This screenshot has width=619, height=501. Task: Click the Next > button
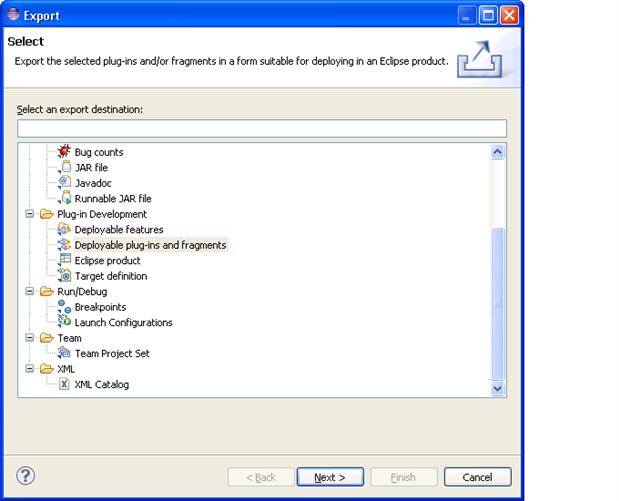tap(330, 477)
